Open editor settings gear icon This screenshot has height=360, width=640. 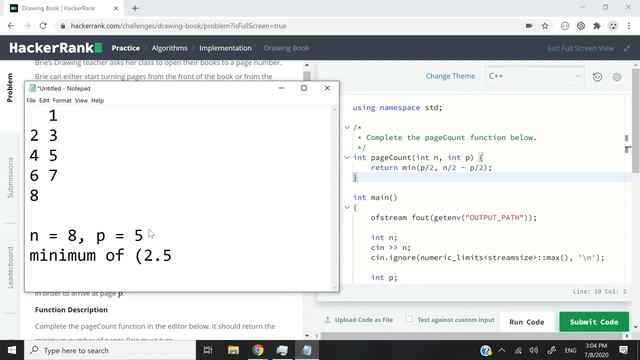(x=617, y=77)
